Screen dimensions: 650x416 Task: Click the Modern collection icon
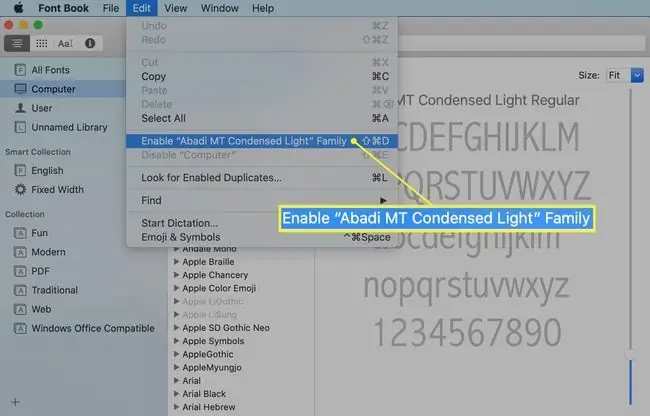pyautogui.click(x=20, y=252)
